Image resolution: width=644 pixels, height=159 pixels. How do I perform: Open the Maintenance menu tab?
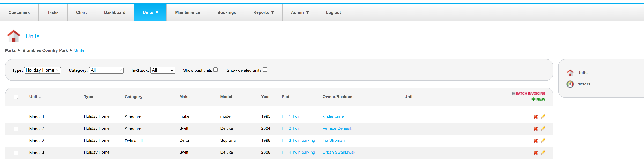tap(187, 12)
